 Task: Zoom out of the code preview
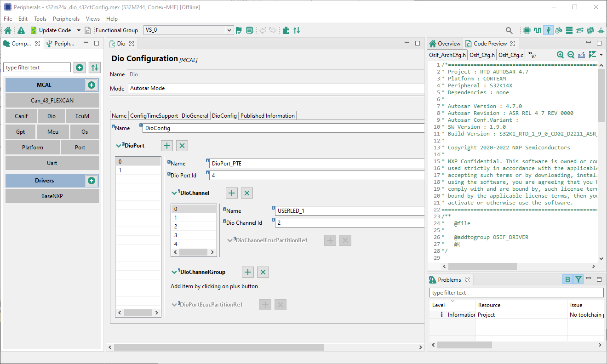point(571,54)
